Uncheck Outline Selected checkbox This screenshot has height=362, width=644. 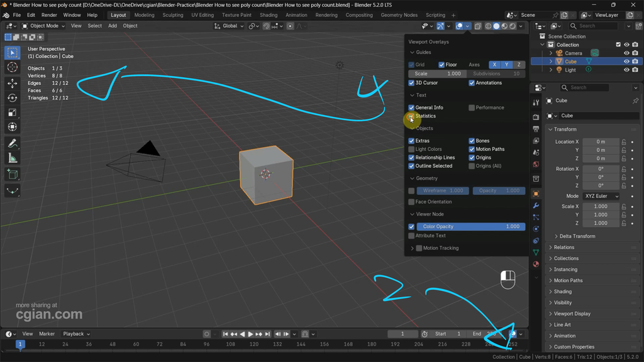click(x=411, y=166)
